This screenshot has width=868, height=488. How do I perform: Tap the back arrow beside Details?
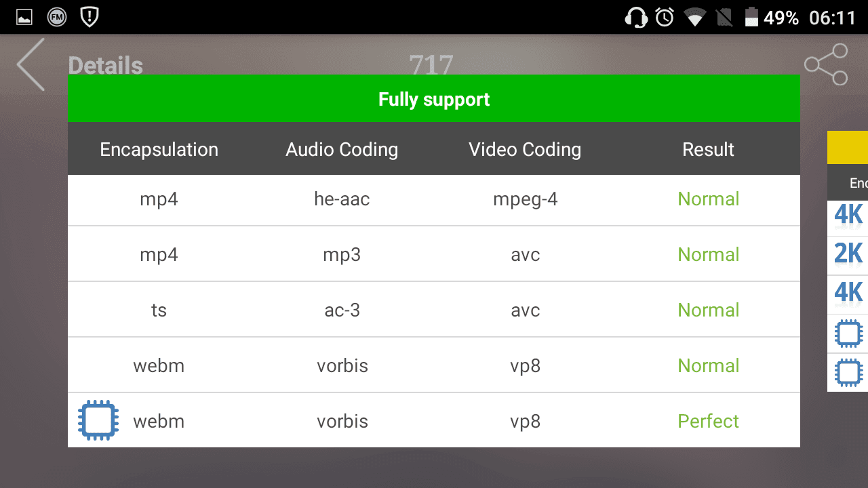click(31, 64)
